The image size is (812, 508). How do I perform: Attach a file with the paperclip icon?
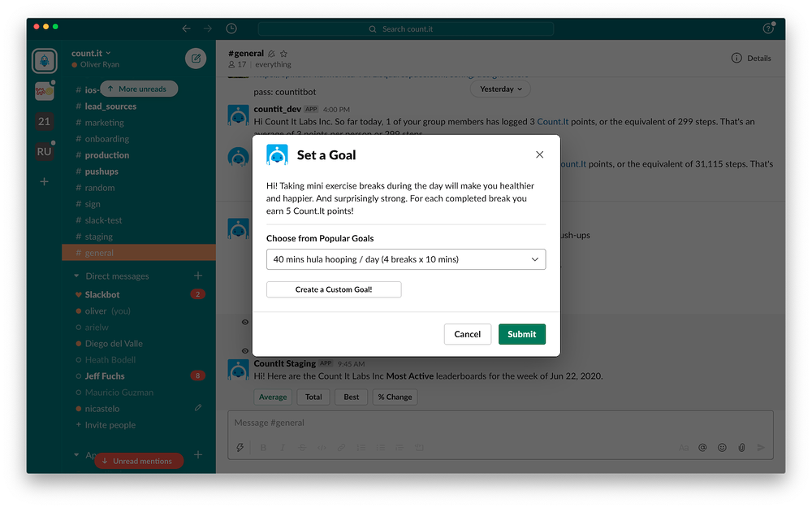(741, 447)
